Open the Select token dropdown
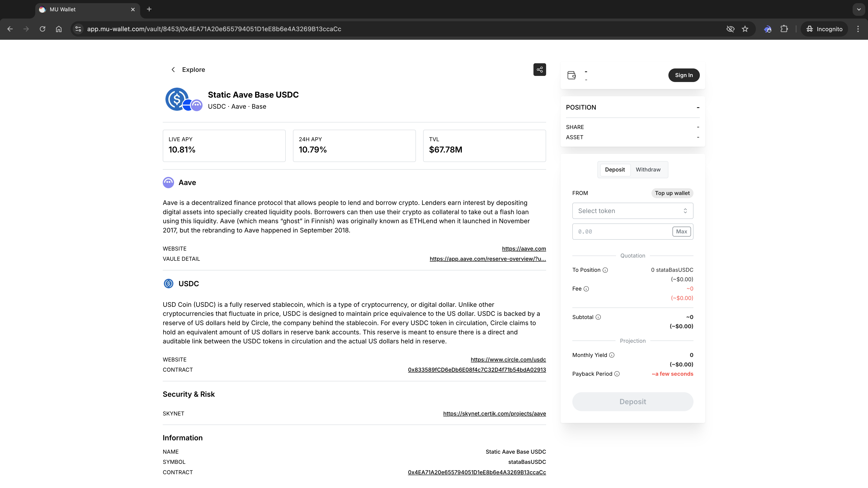The image size is (868, 488). [x=632, y=211]
